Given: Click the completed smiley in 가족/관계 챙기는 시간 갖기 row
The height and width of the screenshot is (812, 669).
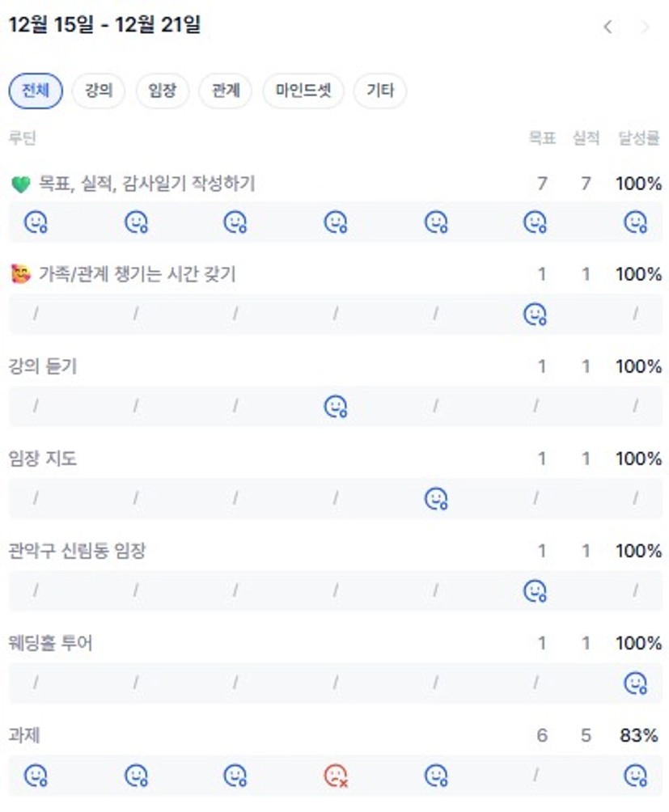Looking at the screenshot, I should tap(535, 314).
